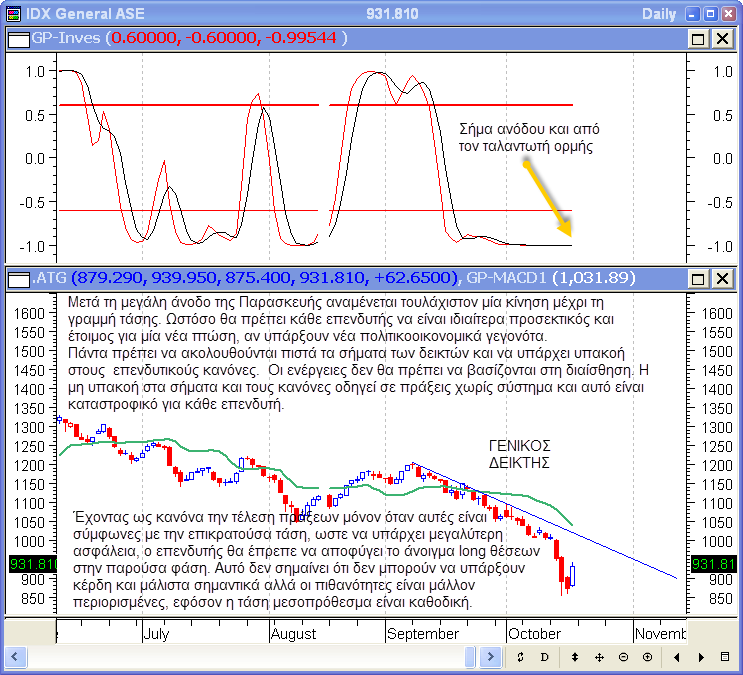Click the refresh chart icon in bottom toolbar

coord(521,657)
